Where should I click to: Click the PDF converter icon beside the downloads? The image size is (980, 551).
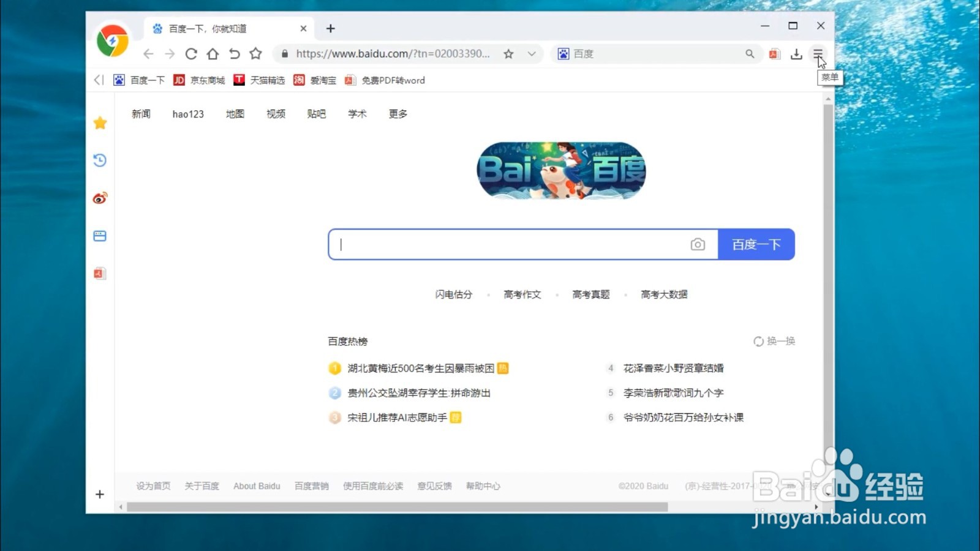click(774, 54)
